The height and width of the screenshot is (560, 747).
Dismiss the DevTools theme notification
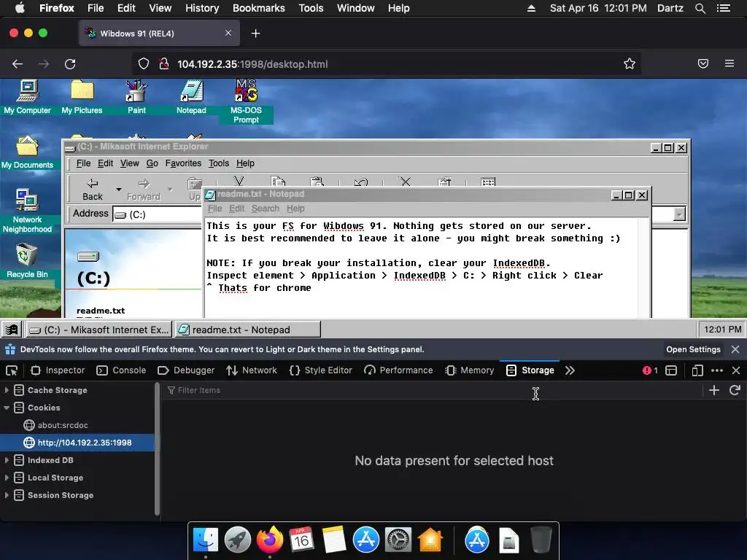pyautogui.click(x=735, y=349)
